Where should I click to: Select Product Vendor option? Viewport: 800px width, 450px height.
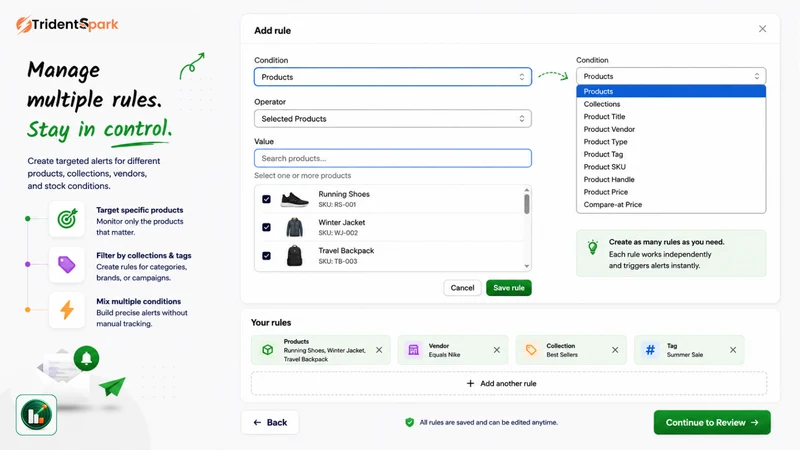tap(671, 129)
